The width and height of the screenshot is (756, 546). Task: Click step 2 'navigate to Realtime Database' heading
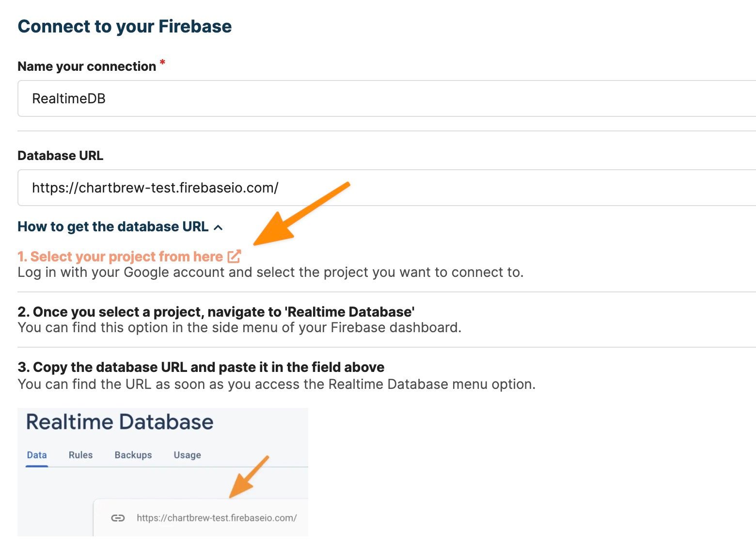216,312
